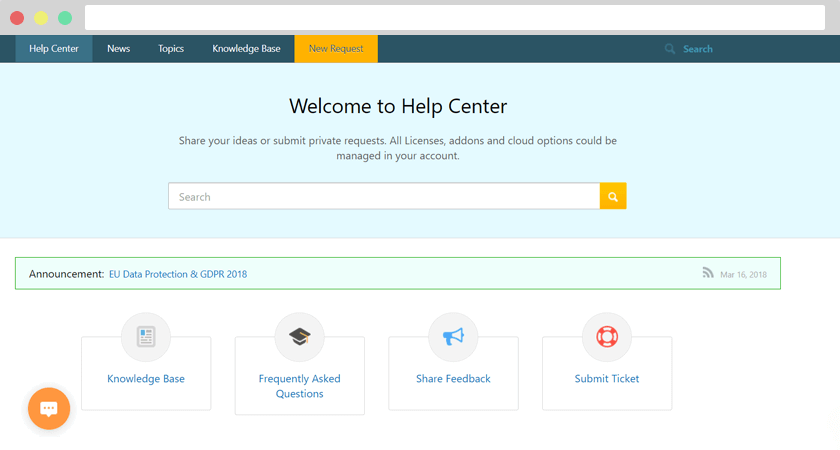Select Topics in the navigation bar
The width and height of the screenshot is (840, 450).
pyautogui.click(x=171, y=49)
